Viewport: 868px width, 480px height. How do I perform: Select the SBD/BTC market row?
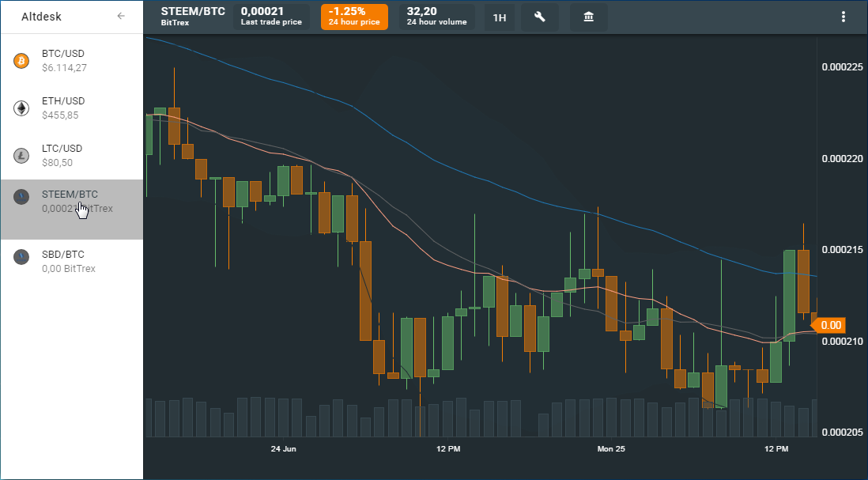point(72,261)
